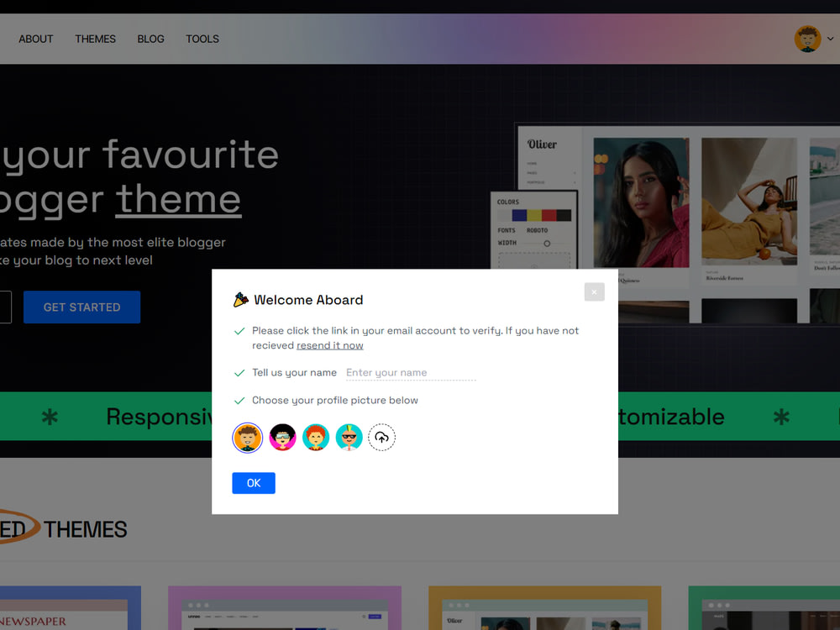Viewport: 840px width, 630px height.
Task: Click the Welcome Aboard title
Action: 308,300
